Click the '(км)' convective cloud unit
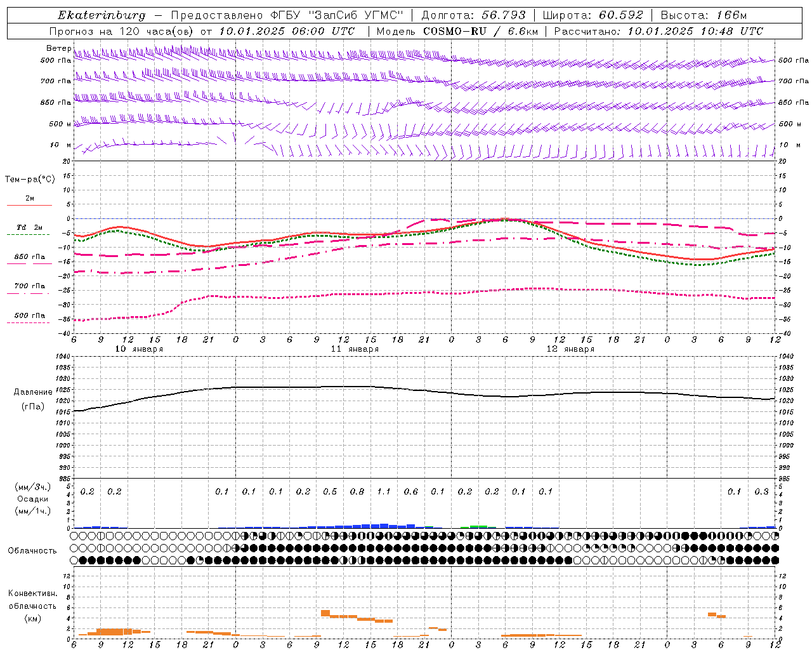The image size is (812, 650). coord(32,618)
